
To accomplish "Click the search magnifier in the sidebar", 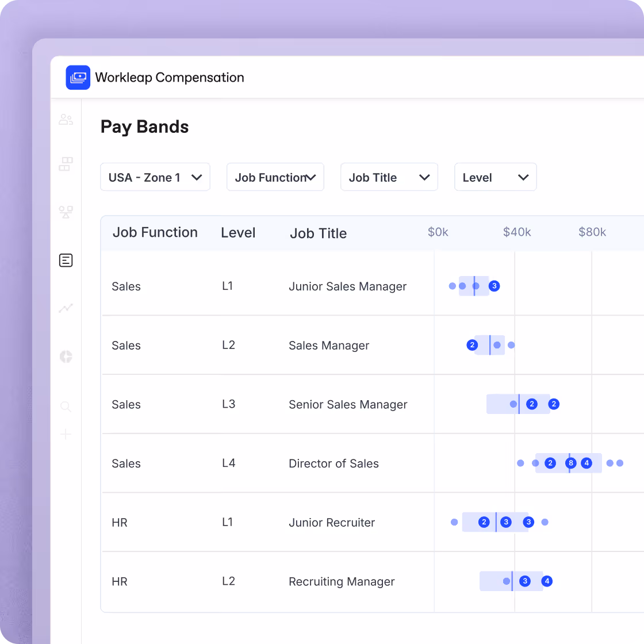I will [66, 407].
